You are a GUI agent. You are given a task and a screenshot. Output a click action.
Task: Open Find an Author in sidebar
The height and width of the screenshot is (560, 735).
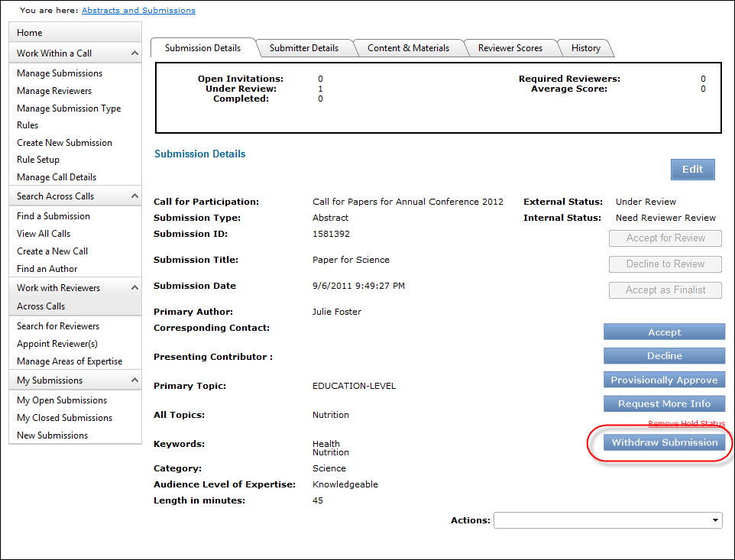47,268
